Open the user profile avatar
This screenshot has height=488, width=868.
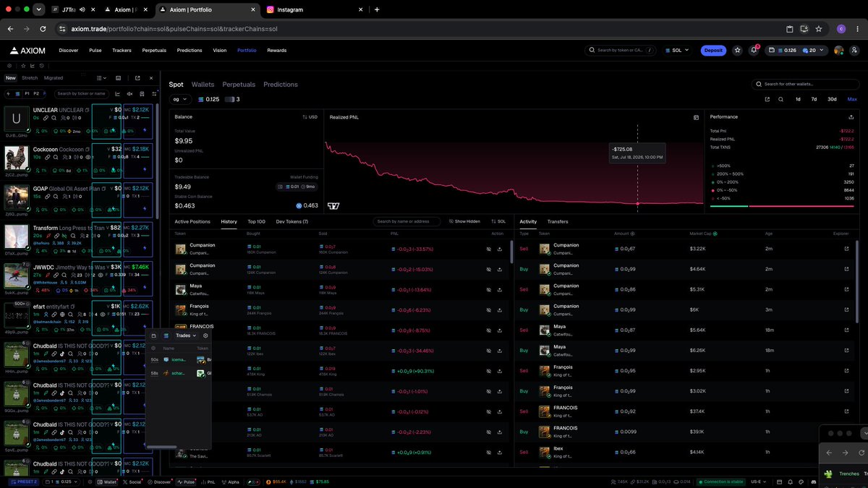click(838, 51)
